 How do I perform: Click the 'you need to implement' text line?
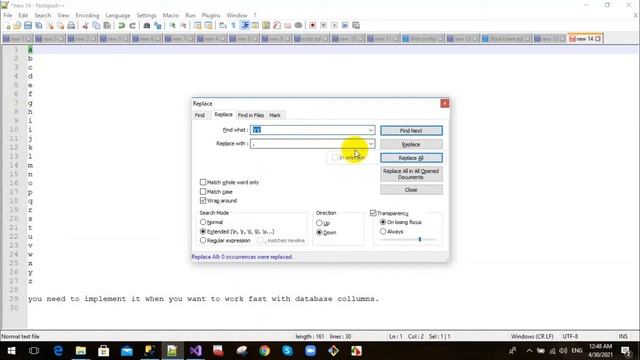point(203,299)
